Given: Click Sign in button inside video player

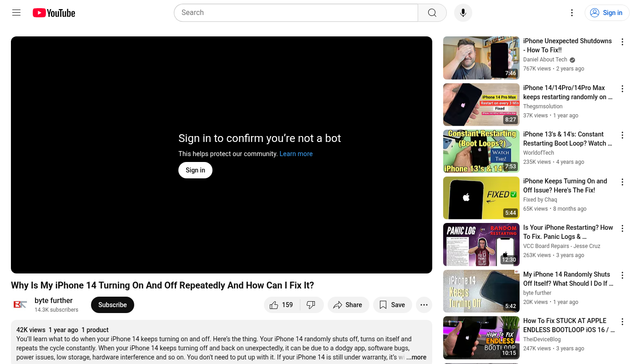Looking at the screenshot, I should [x=195, y=170].
